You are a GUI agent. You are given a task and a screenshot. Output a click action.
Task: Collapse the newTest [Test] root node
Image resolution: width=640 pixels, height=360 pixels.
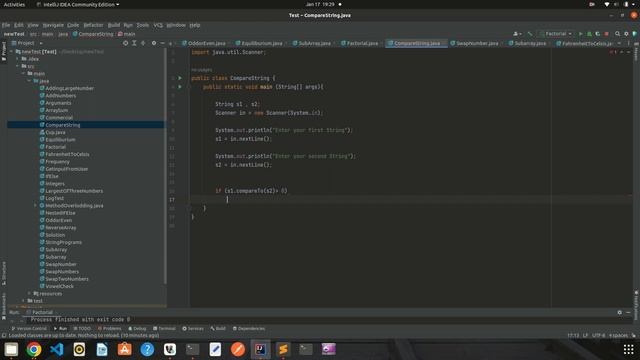pos(12,52)
